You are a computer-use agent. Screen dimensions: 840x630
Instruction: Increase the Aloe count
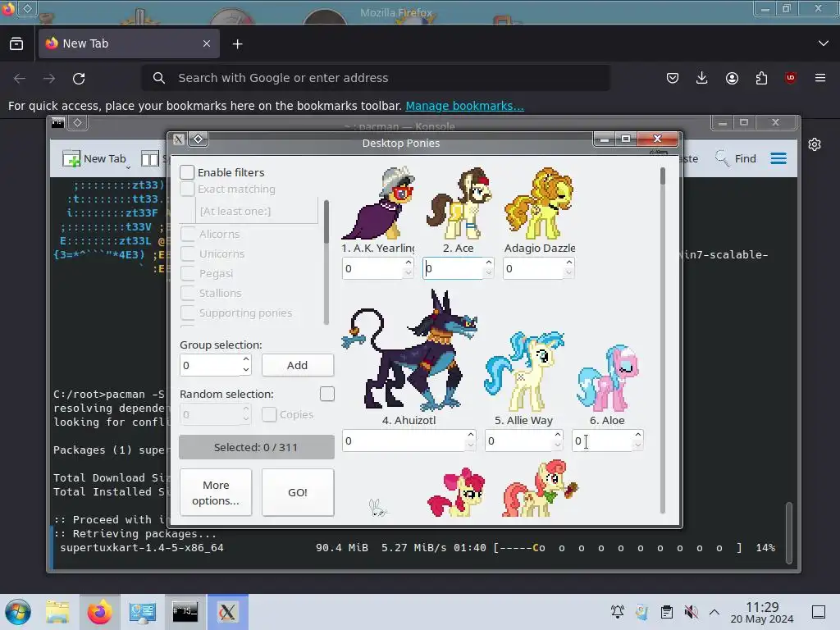click(x=638, y=435)
